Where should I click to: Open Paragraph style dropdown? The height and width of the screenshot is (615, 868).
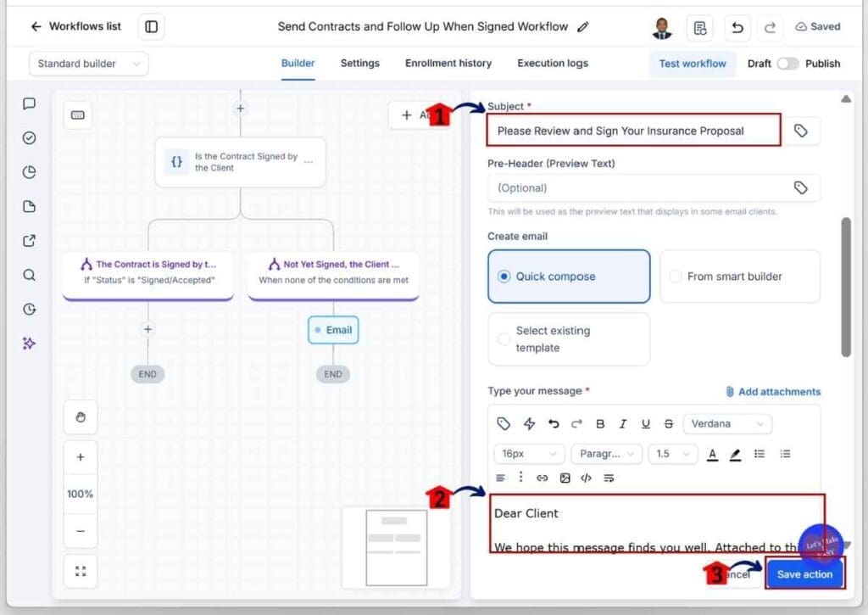pyautogui.click(x=607, y=454)
